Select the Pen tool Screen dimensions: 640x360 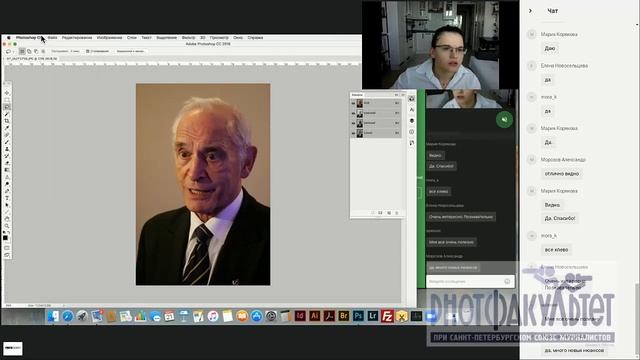click(7, 191)
